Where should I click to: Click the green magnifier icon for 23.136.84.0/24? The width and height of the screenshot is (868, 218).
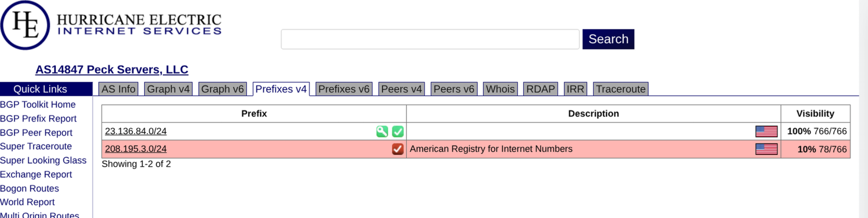tap(382, 132)
